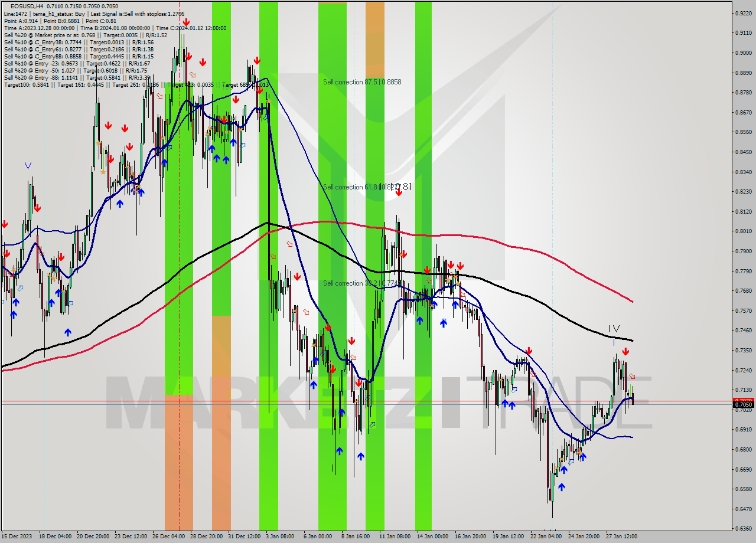This screenshot has height=543, width=756.
Task: Click the '3 Jan 08:00' time axis label
Action: 280,537
